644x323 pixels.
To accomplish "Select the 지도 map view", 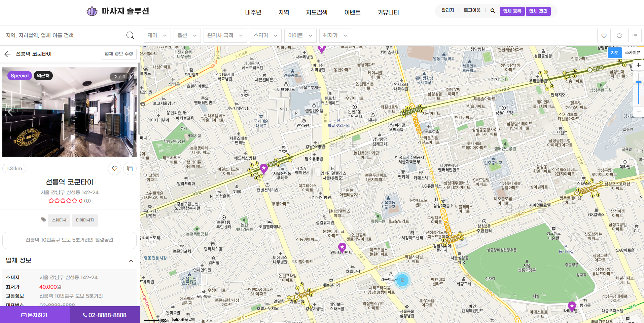I will pos(614,53).
